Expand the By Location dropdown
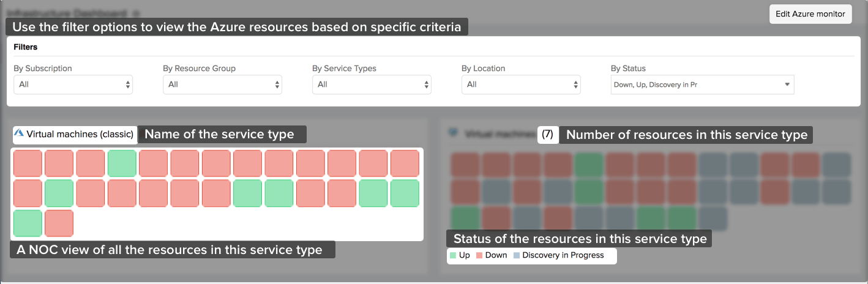This screenshot has width=868, height=284. 521,84
